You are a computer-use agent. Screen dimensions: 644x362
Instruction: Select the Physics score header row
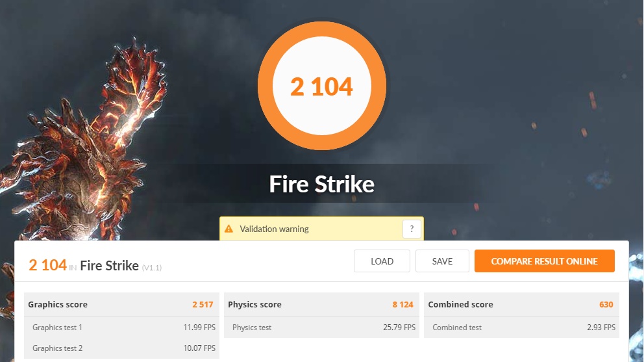[321, 304]
